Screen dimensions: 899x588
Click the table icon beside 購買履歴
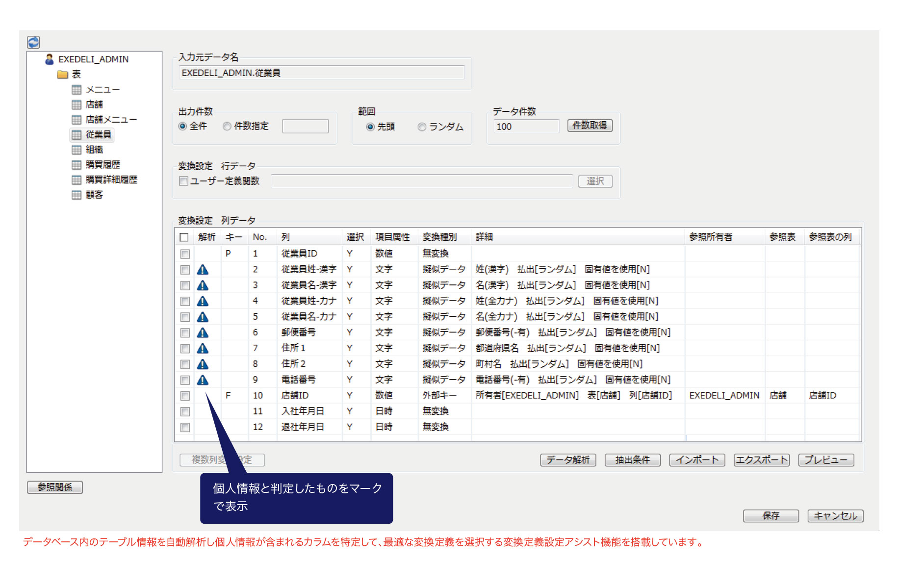point(77,165)
